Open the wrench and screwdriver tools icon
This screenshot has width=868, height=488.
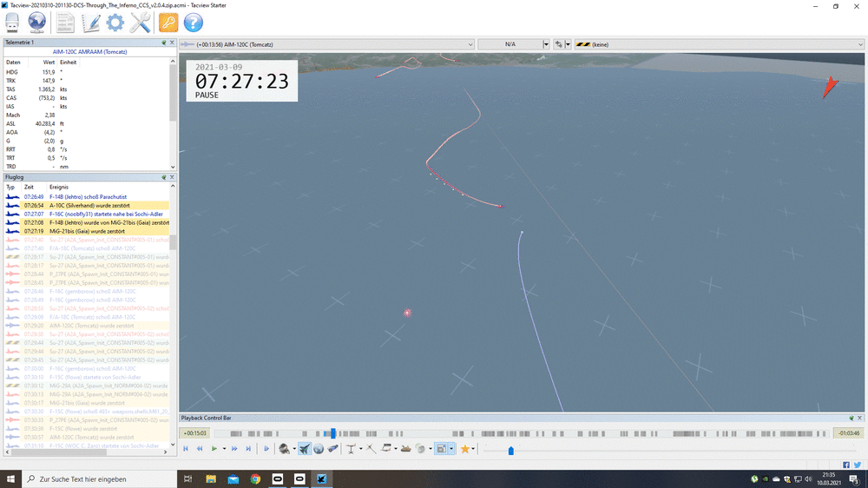(x=140, y=23)
